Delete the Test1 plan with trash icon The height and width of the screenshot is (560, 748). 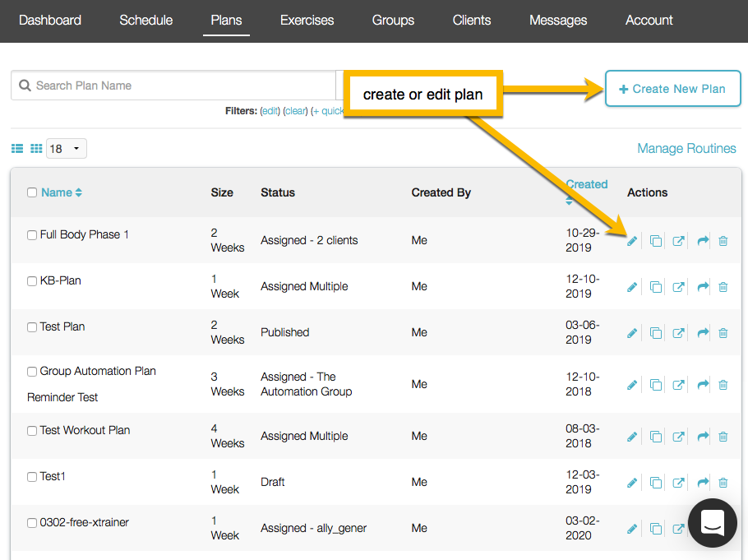723,483
